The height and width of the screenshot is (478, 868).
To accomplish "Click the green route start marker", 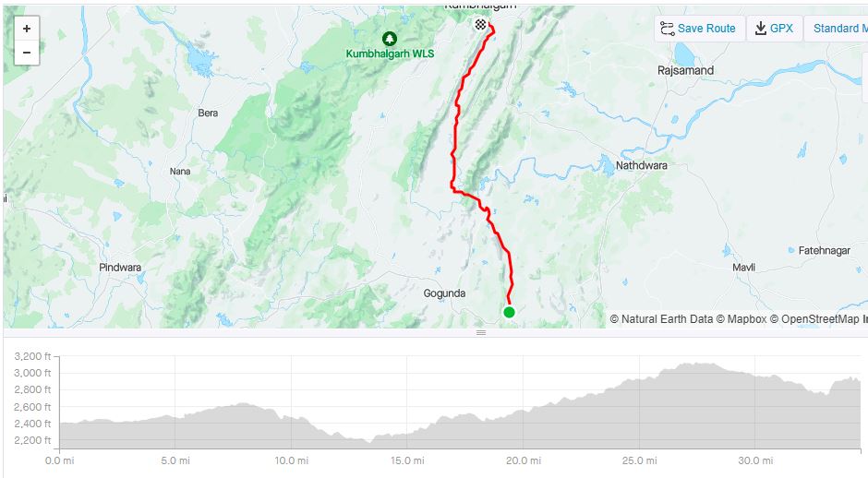I will pyautogui.click(x=509, y=312).
